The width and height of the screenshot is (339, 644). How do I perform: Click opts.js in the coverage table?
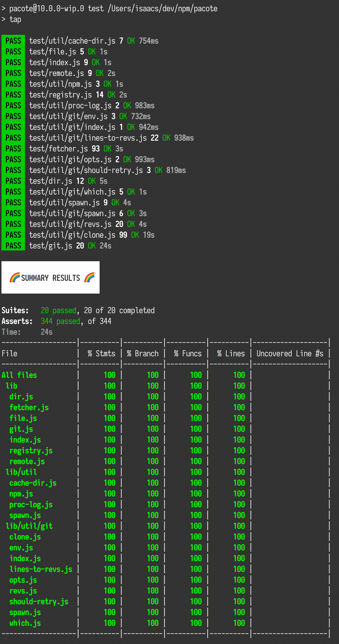[23, 580]
